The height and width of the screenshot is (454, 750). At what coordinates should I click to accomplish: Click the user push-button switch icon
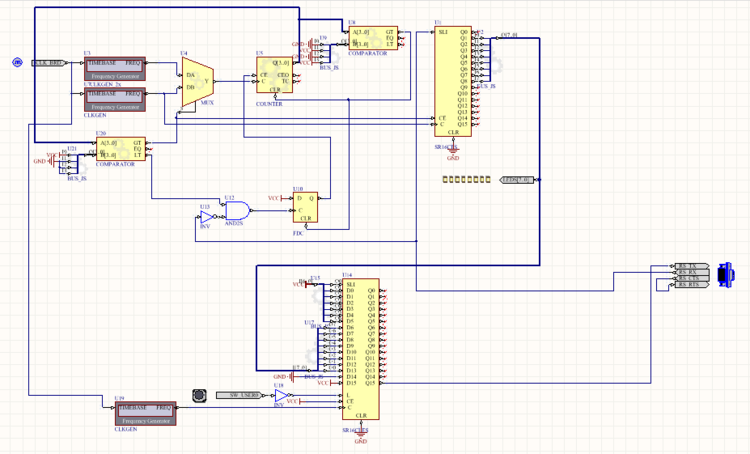point(200,395)
